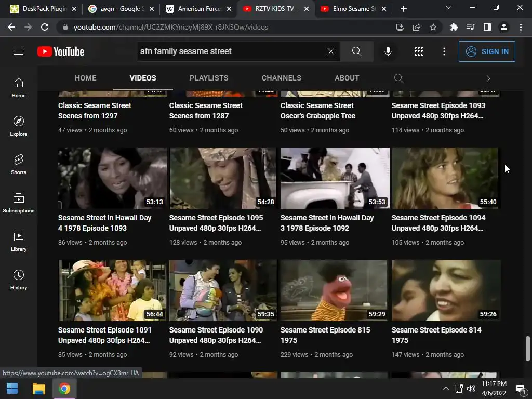Play the 54:28 Episode 1095 thumbnail

pos(223,178)
